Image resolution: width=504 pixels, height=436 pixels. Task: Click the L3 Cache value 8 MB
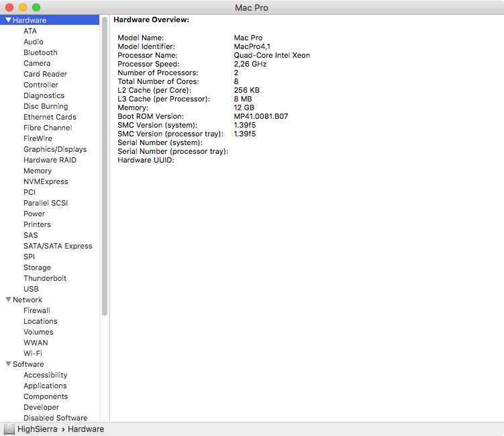click(x=243, y=99)
